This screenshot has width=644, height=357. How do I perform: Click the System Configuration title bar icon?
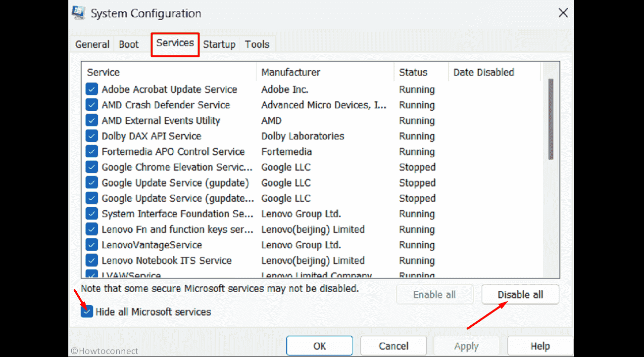tap(78, 12)
